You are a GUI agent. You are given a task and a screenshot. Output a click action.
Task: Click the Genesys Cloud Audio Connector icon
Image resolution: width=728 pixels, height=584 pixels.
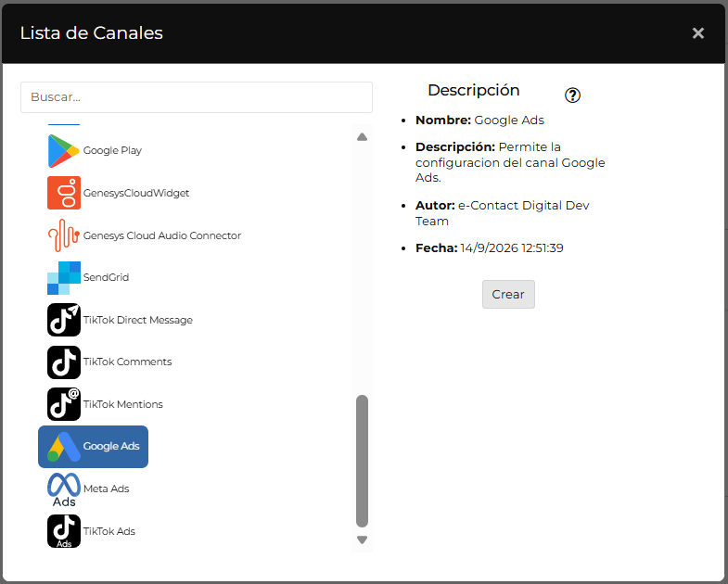(x=64, y=235)
